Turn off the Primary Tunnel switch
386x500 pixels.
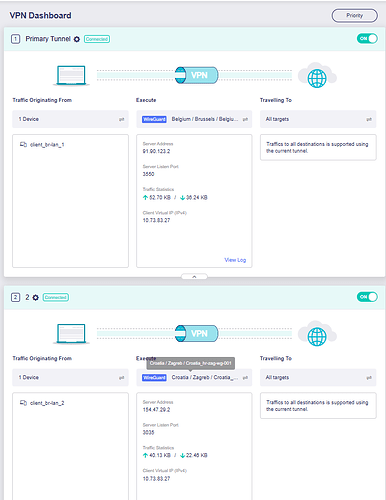pyautogui.click(x=367, y=39)
